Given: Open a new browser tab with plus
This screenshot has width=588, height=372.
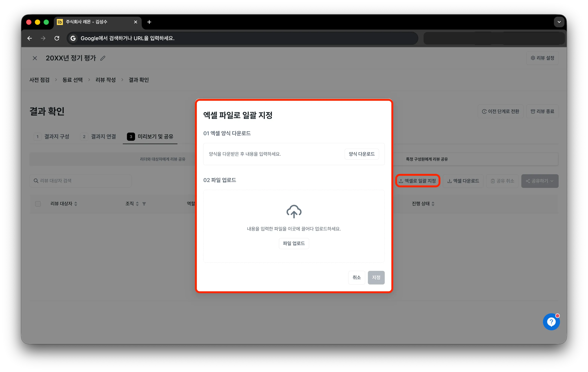Looking at the screenshot, I should point(149,22).
